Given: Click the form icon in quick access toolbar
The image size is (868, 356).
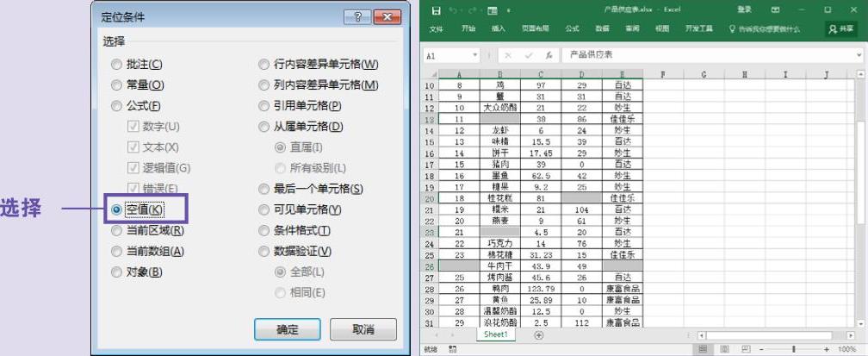Looking at the screenshot, I should point(493,10).
